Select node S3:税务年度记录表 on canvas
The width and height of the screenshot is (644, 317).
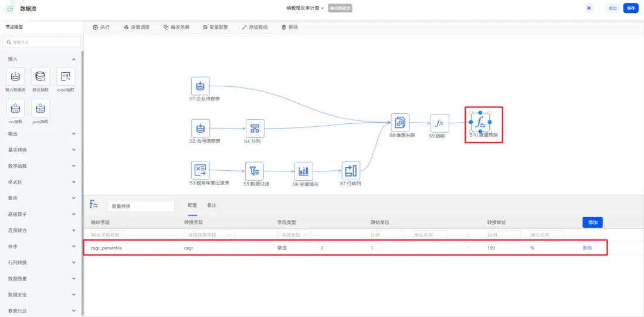201,170
